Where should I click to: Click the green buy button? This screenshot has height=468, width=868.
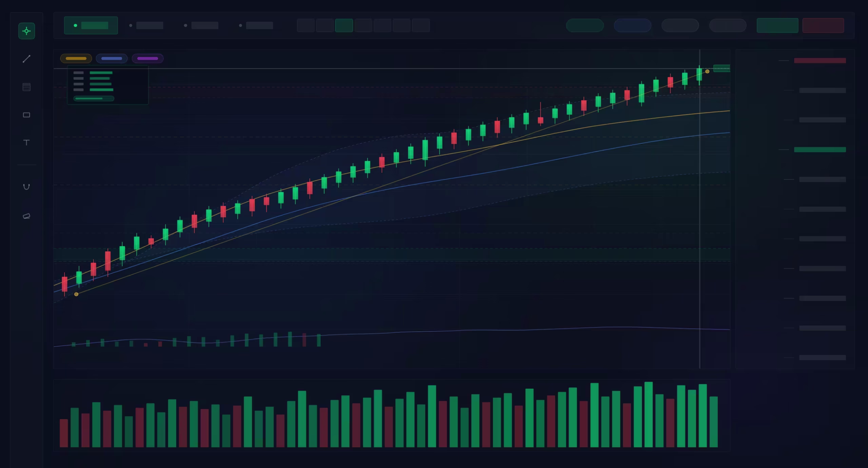[777, 25]
